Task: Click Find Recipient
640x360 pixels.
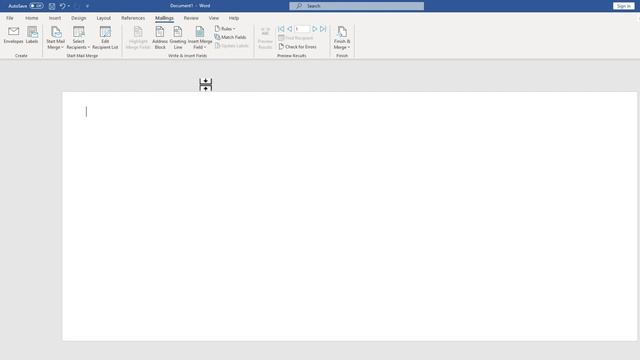Action: (296, 38)
